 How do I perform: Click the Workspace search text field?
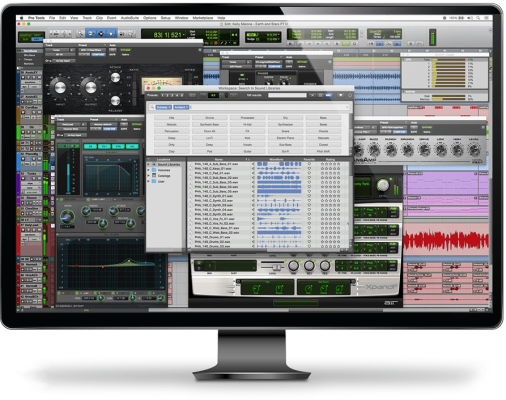pyautogui.click(x=287, y=95)
